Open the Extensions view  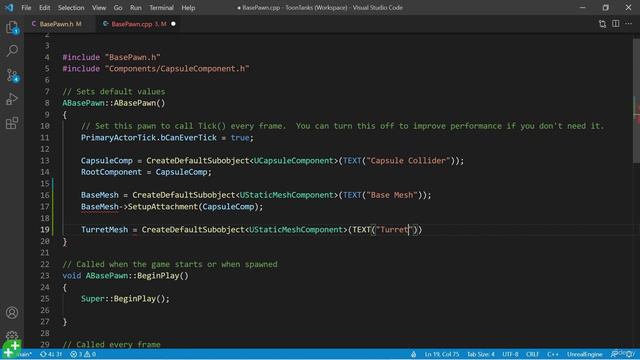pyautogui.click(x=12, y=123)
